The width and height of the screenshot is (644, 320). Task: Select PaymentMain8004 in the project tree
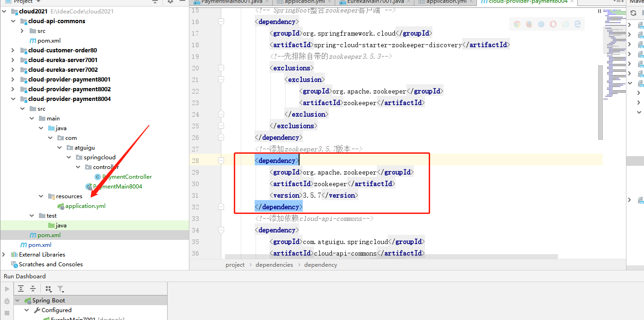118,187
